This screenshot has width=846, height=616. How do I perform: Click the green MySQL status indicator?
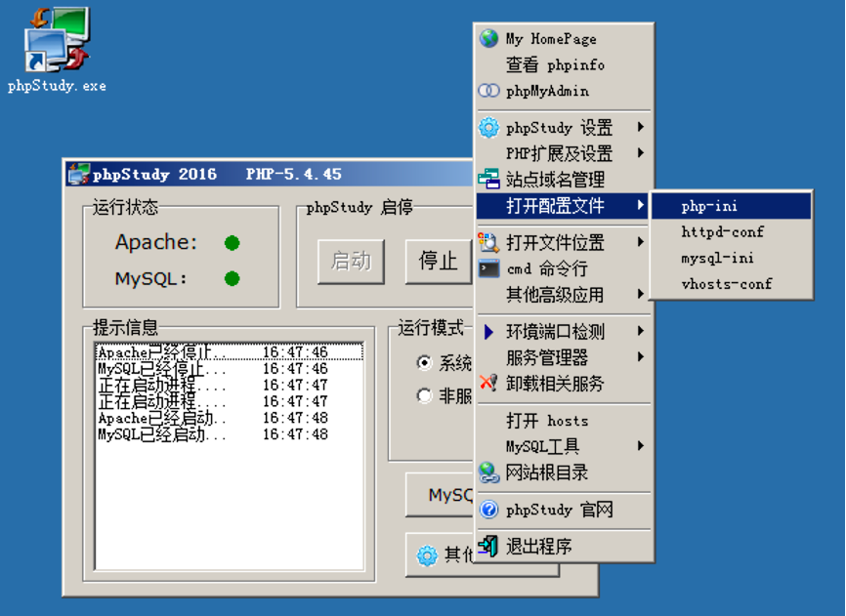[x=232, y=278]
